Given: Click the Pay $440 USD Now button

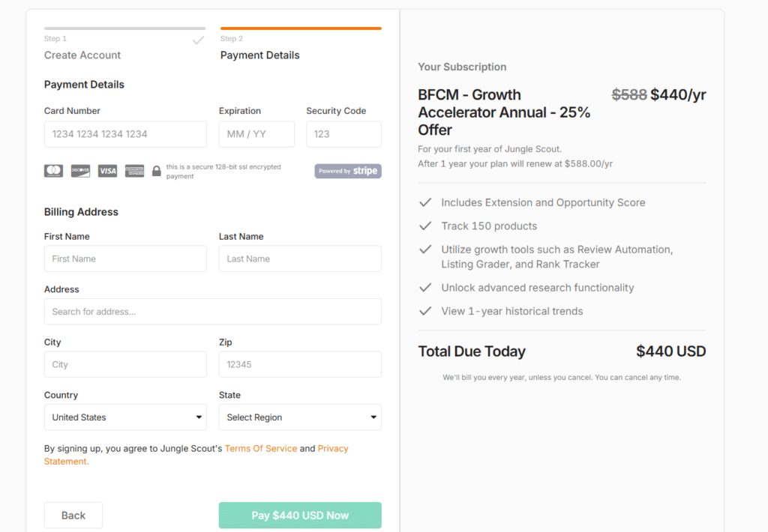Looking at the screenshot, I should (299, 515).
